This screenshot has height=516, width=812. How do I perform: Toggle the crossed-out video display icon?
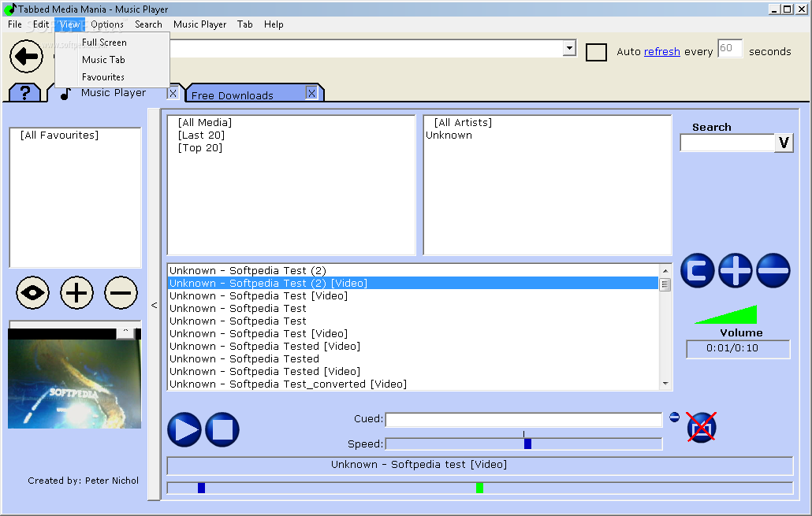[701, 428]
